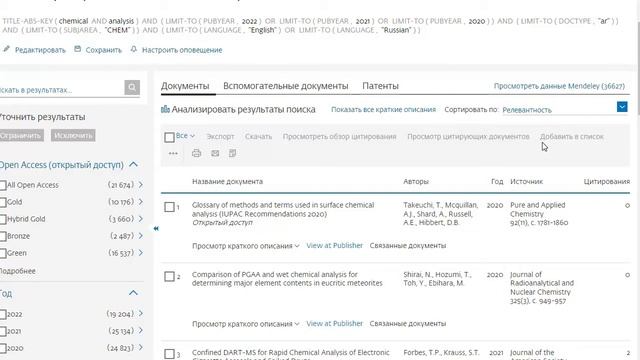Click the Analyze search results chart icon

(165, 109)
